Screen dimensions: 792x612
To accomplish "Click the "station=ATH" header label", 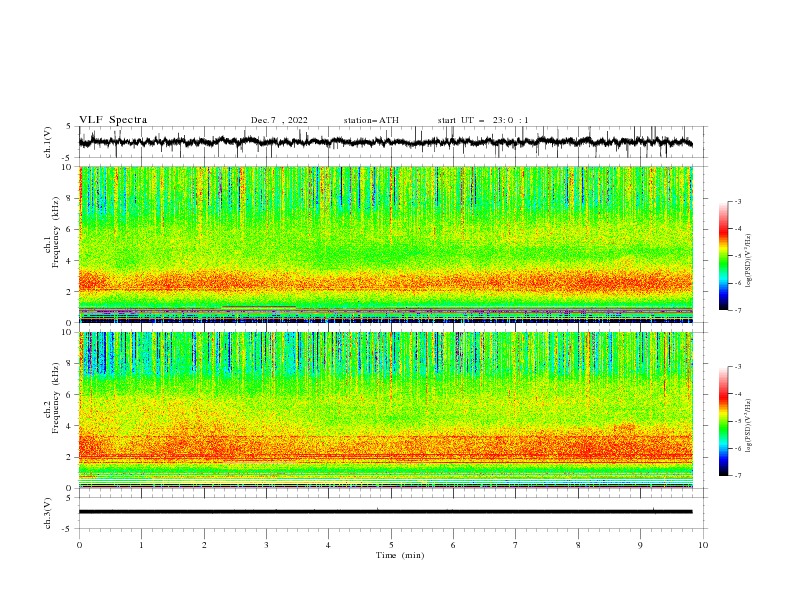I will pyautogui.click(x=371, y=120).
